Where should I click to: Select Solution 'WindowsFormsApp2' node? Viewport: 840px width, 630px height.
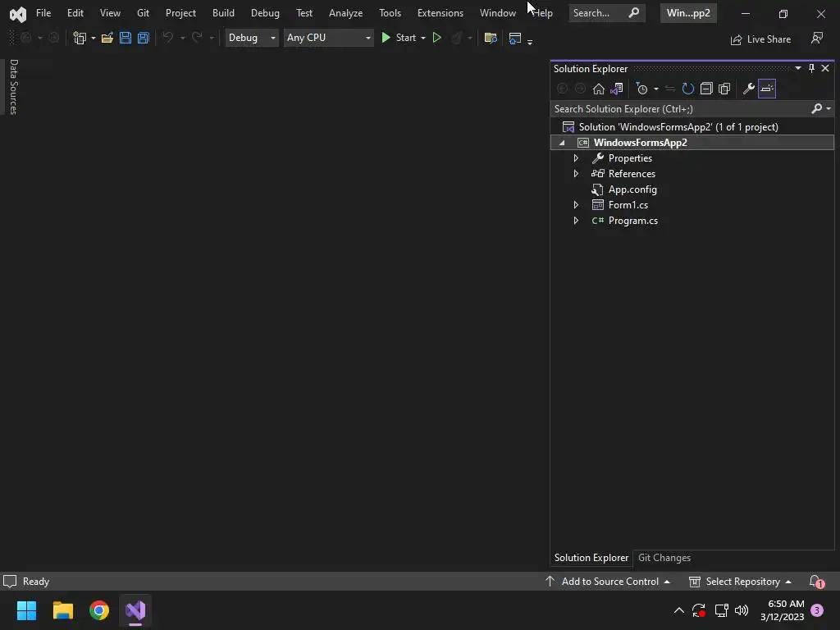[678, 127]
